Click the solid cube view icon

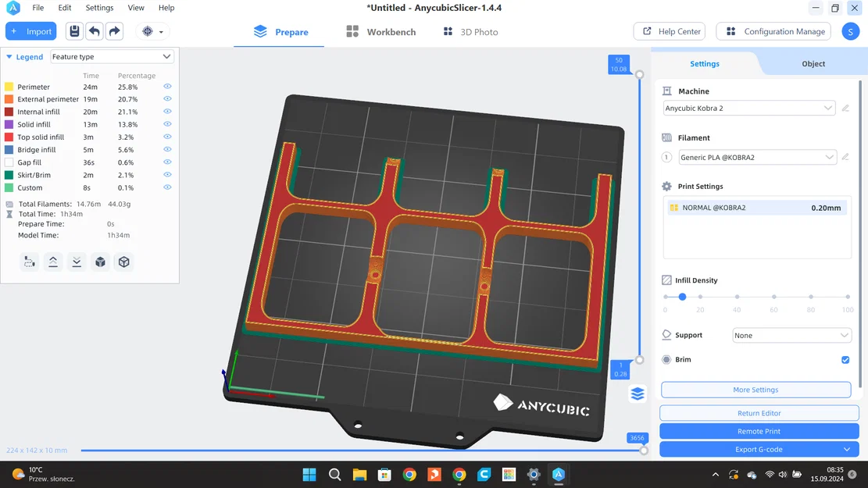100,262
